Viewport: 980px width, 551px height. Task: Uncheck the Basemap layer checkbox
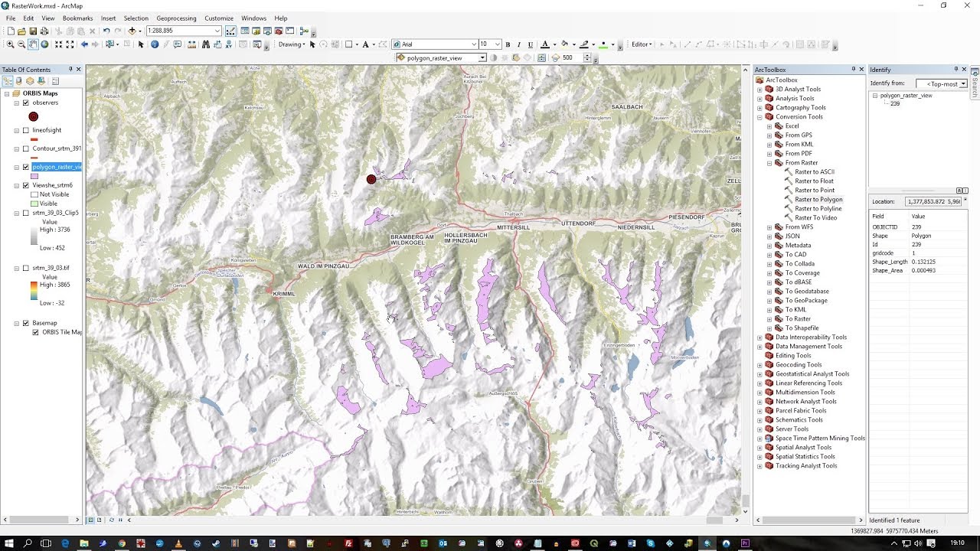click(26, 323)
